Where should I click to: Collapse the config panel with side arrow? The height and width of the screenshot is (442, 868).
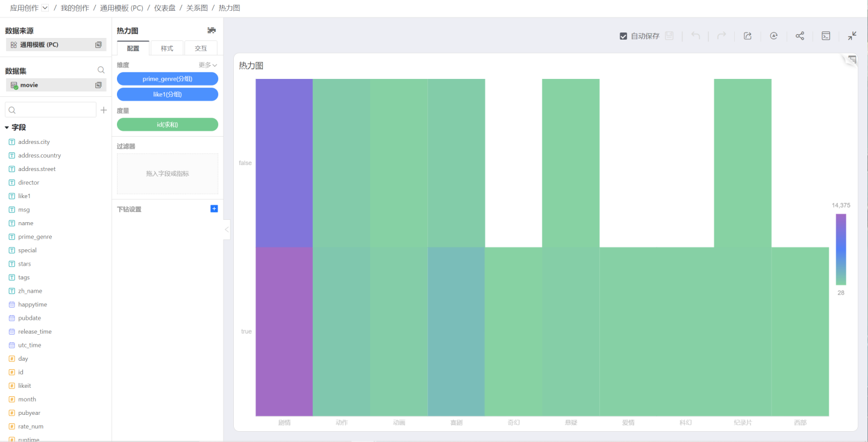(227, 229)
